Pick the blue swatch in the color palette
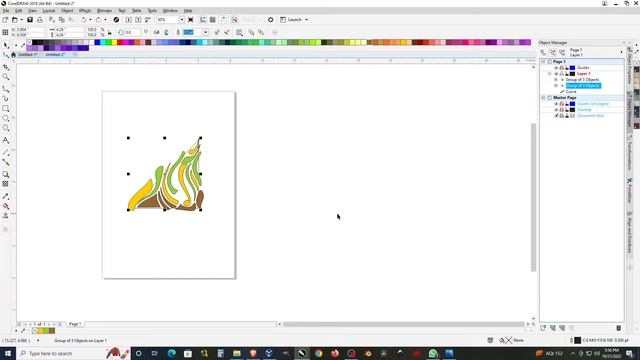Screen dimensions: 640x360 click(97, 42)
